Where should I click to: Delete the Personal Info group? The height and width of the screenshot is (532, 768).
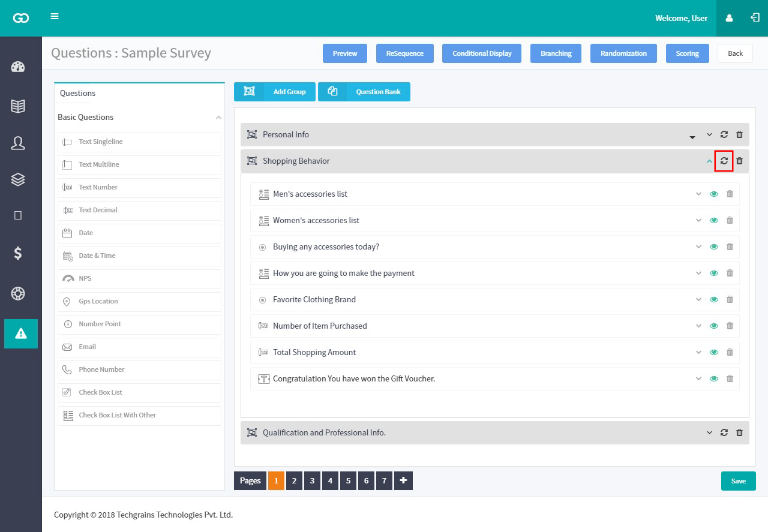[x=739, y=134]
